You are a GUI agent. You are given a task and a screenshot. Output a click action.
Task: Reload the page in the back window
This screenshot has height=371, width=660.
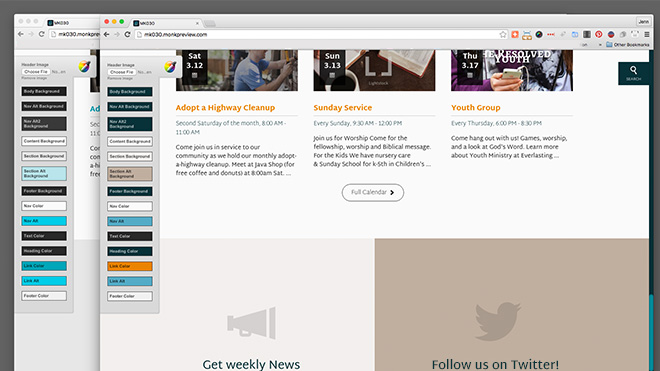click(x=41, y=34)
